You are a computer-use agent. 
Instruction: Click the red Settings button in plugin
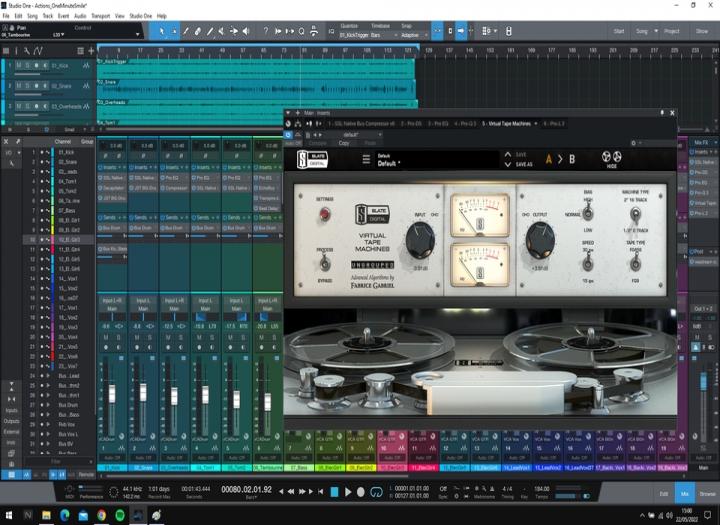coord(325,214)
